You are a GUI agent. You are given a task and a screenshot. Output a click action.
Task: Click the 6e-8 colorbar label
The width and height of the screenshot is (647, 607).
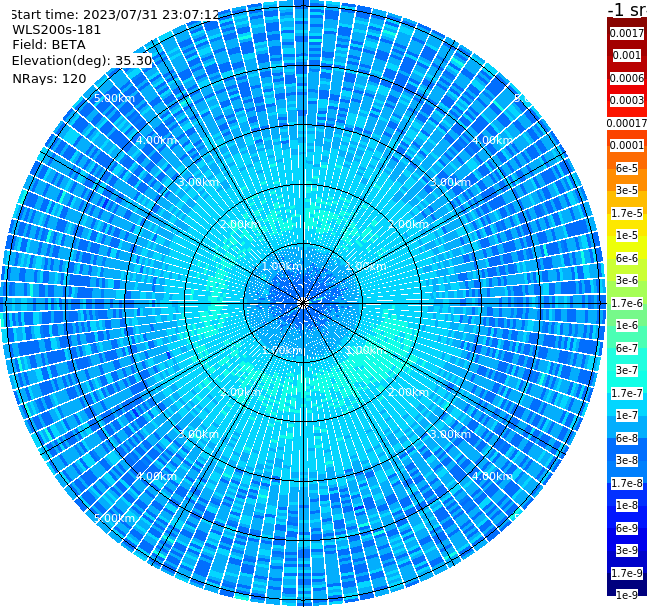[627, 438]
